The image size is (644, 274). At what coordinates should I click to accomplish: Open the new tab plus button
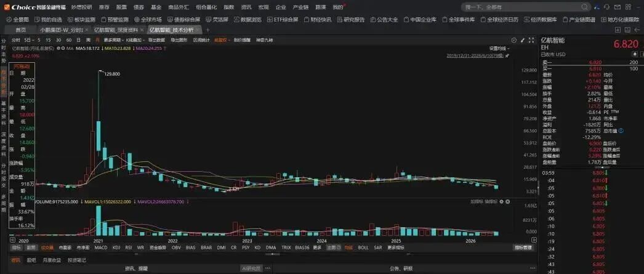point(207,30)
